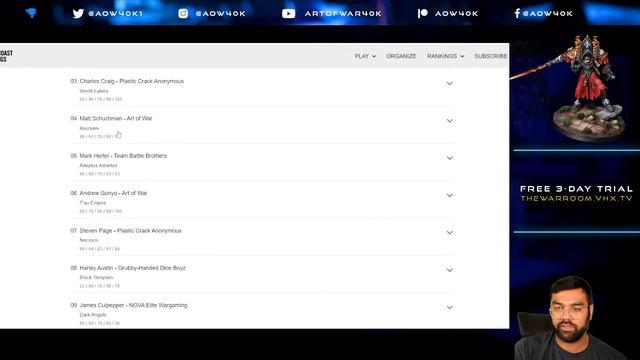Click the Facebook icon in the banner
Viewport: 640px width, 360px height.
coord(517,13)
